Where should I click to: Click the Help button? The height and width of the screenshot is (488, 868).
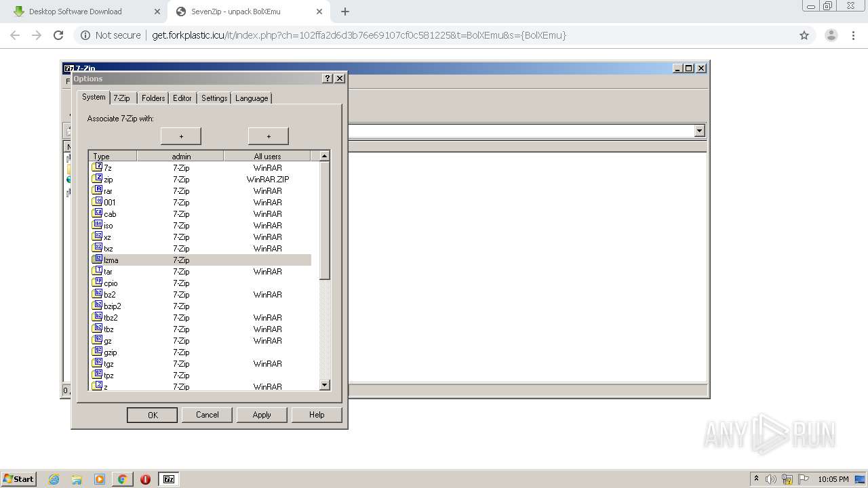pos(317,415)
